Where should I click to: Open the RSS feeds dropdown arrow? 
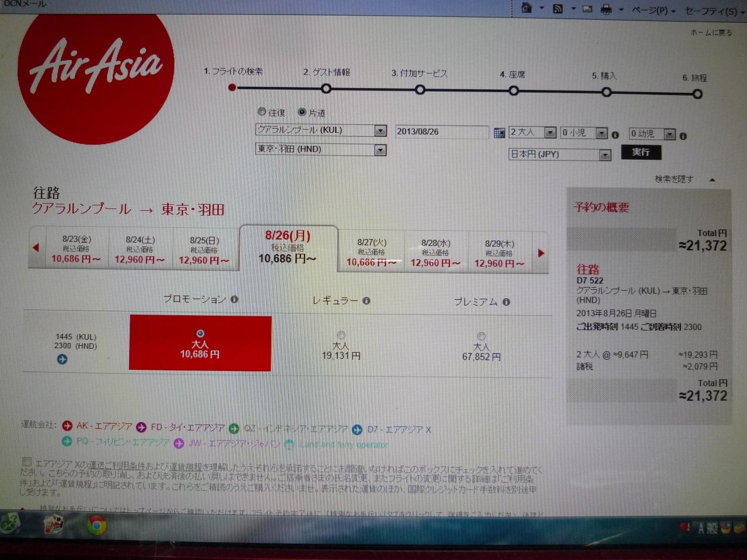(573, 9)
